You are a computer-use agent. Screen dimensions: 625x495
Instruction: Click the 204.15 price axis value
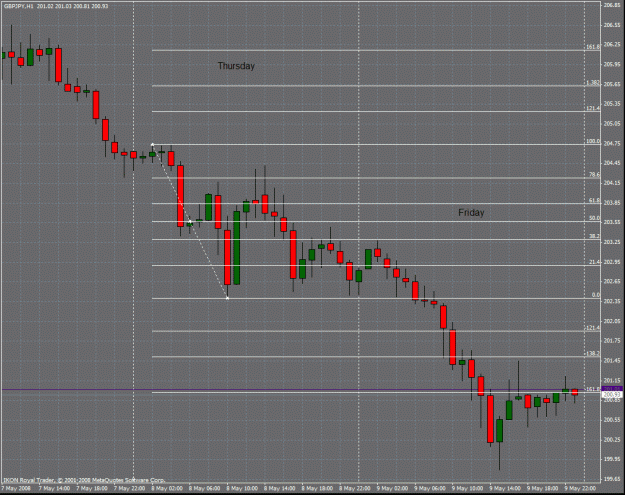(x=612, y=183)
